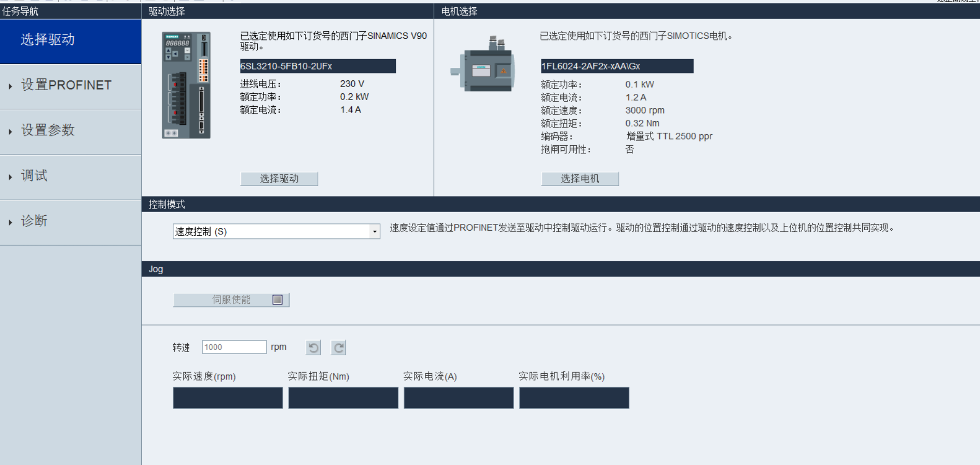Screen dimensions: 980x465
Task: Click the 实际速度(rpm) display box
Action: [228, 398]
